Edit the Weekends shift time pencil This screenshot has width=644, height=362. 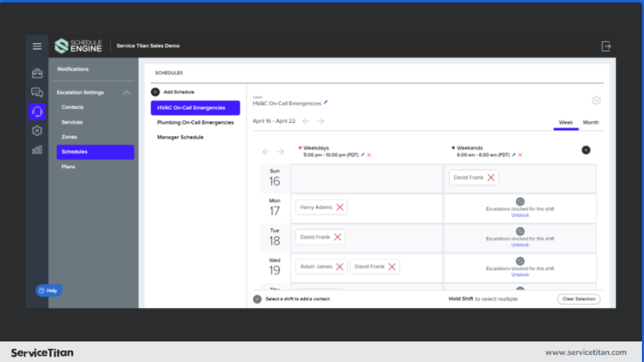tap(514, 155)
